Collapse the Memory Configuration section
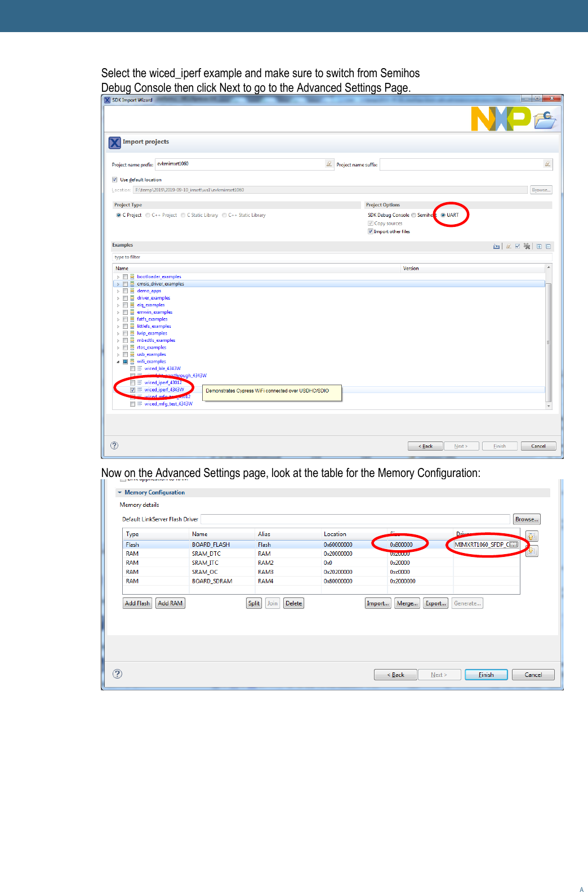Image resolution: width=588 pixels, height=892 pixels. (119, 492)
